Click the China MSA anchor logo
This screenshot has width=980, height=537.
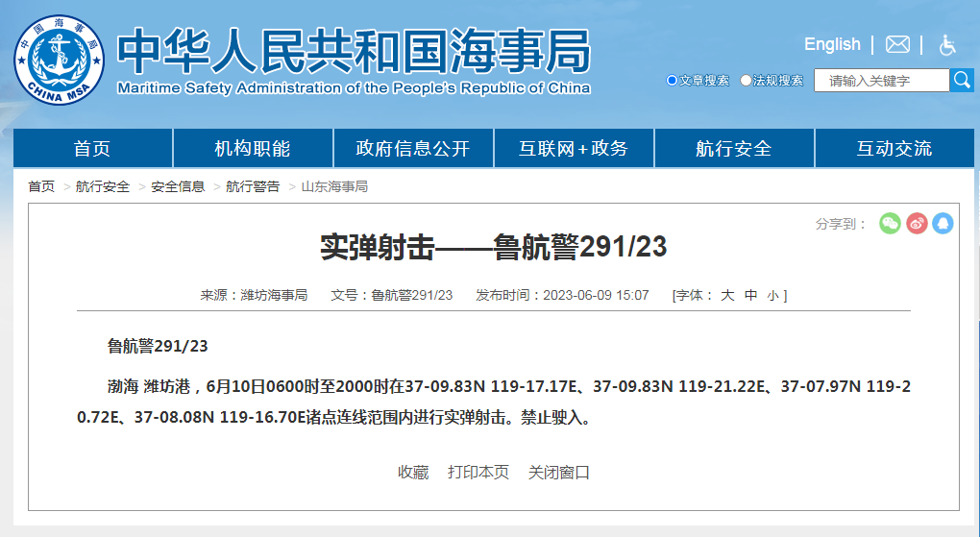(60, 61)
